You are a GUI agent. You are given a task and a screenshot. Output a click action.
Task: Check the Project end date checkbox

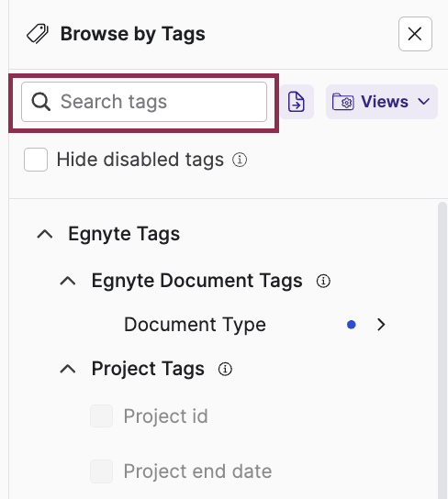click(x=101, y=471)
